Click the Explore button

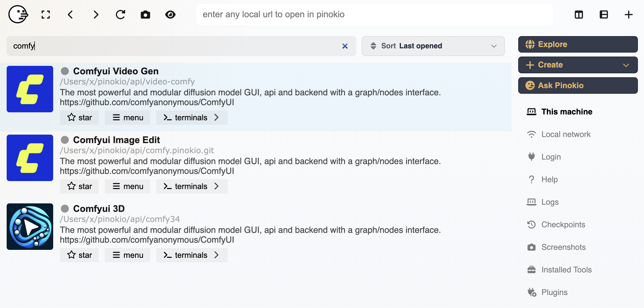click(578, 44)
